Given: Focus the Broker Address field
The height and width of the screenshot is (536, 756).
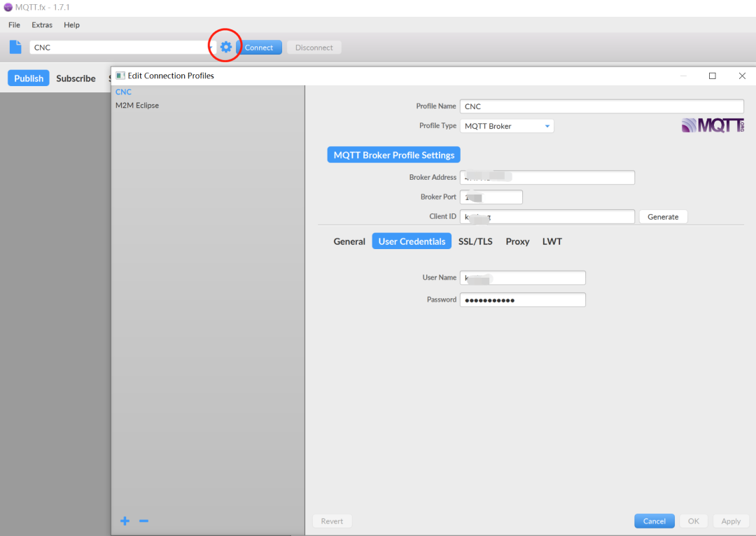Looking at the screenshot, I should [x=547, y=177].
